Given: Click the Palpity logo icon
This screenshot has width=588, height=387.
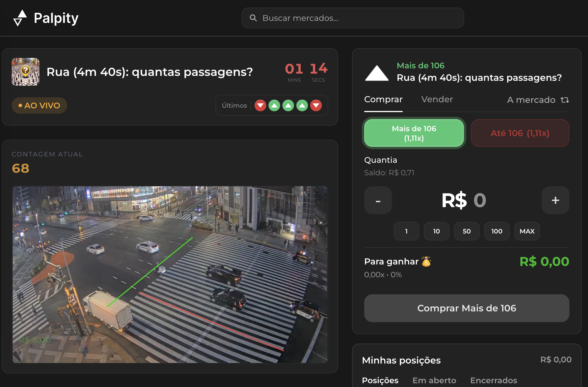Looking at the screenshot, I should coord(20,18).
